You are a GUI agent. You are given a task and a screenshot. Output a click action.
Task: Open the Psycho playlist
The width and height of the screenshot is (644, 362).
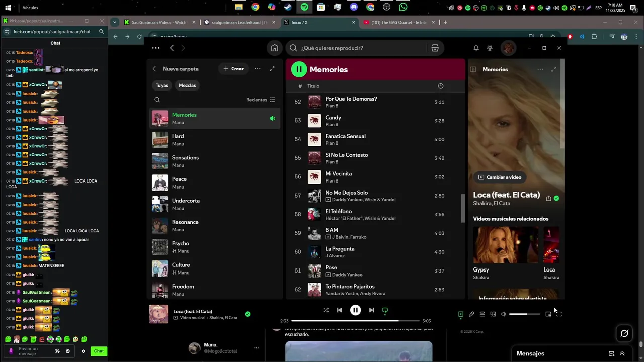click(x=215, y=247)
